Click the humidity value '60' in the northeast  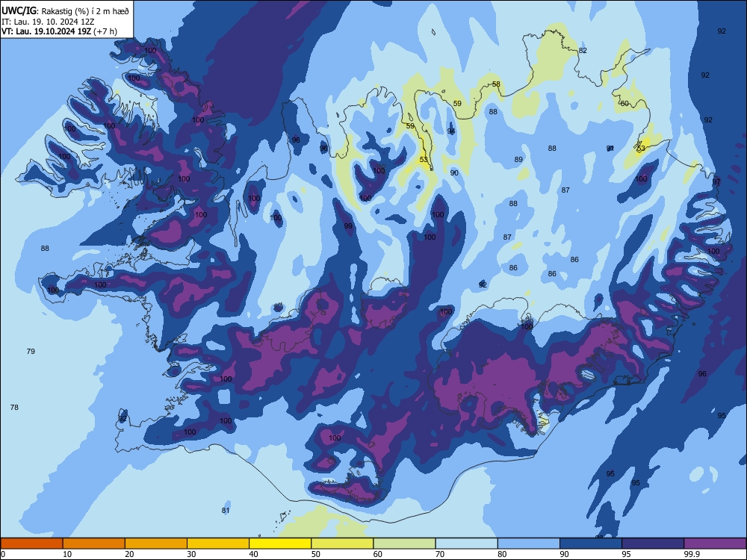(x=624, y=103)
